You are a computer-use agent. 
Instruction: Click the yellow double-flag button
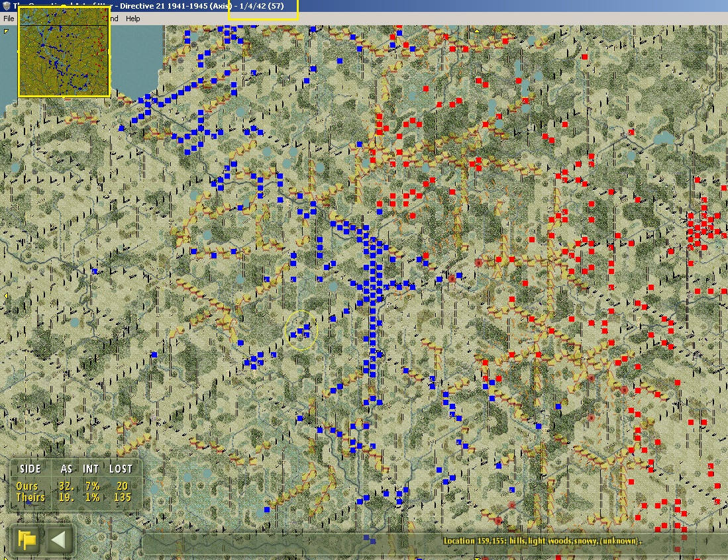tap(27, 539)
